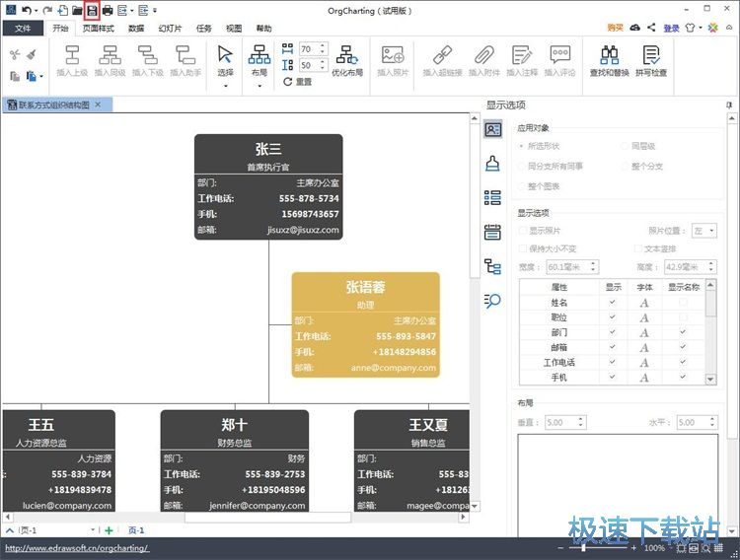Image resolution: width=740 pixels, height=560 pixels.
Task: Run the 拼写检查 spell check
Action: coord(651,60)
